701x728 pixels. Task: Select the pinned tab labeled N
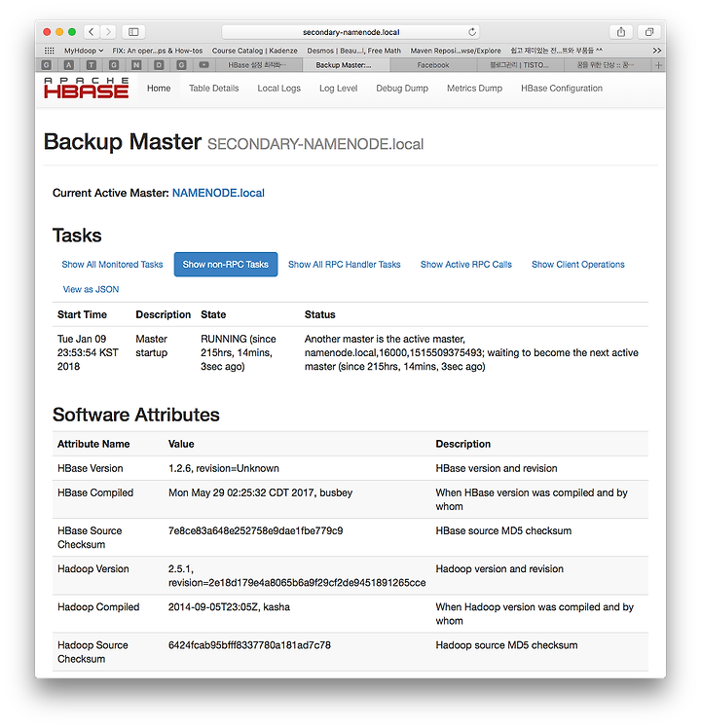pos(136,65)
